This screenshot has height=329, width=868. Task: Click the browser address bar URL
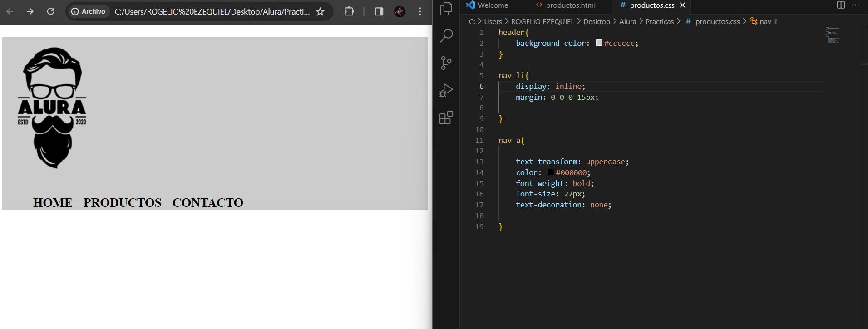coord(212,12)
